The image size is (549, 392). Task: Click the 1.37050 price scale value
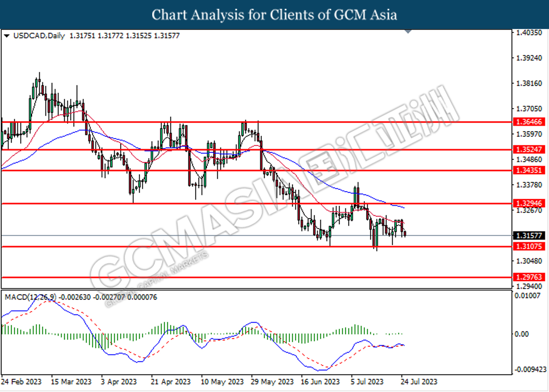[529, 109]
